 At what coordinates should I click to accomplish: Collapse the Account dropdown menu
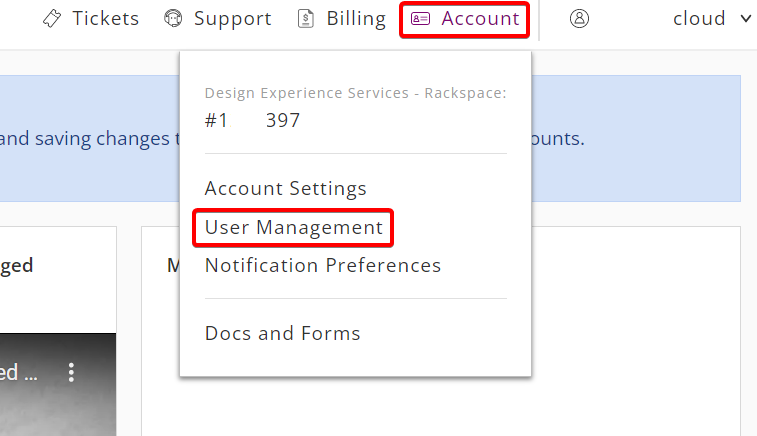click(x=464, y=20)
